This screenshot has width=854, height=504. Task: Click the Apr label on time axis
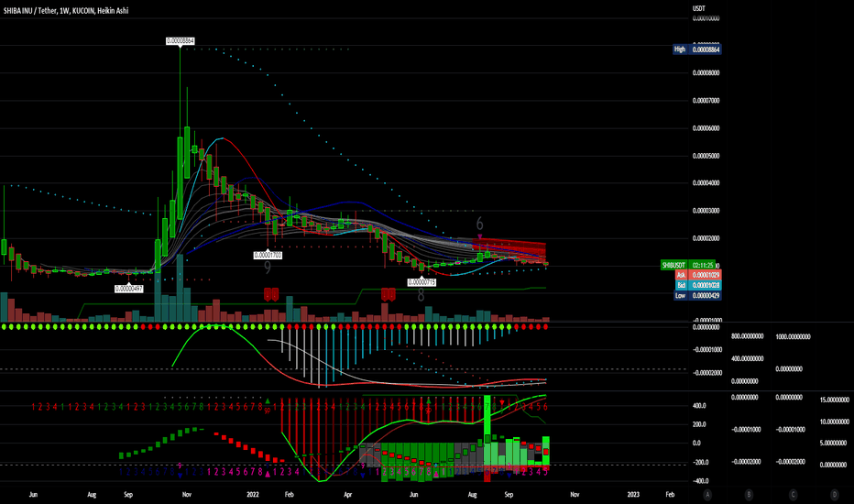pos(348,495)
